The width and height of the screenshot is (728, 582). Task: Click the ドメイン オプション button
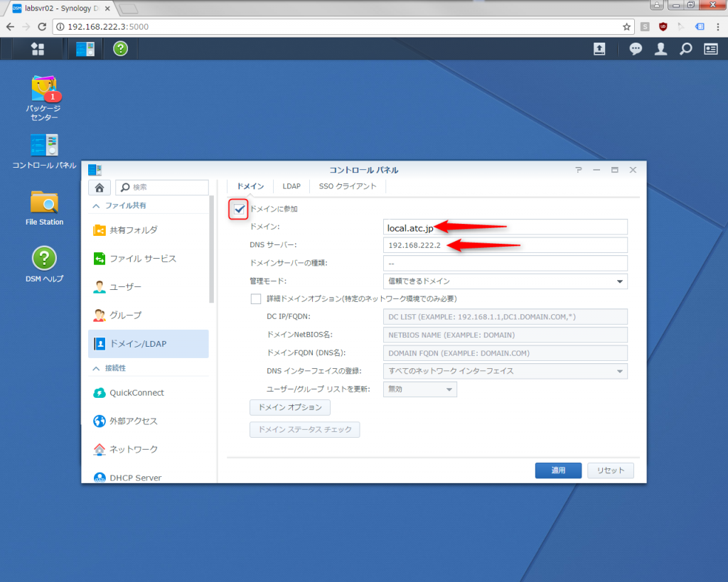(289, 408)
